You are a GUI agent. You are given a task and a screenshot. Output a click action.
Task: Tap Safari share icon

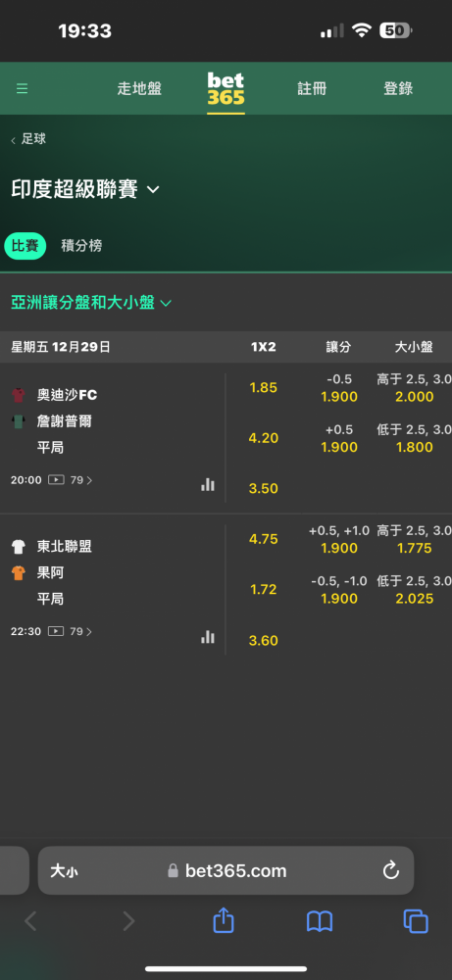pos(224,920)
